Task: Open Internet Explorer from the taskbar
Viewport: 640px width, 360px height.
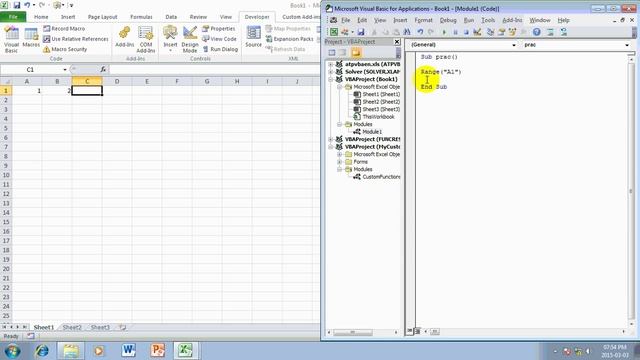Action: tap(42, 350)
